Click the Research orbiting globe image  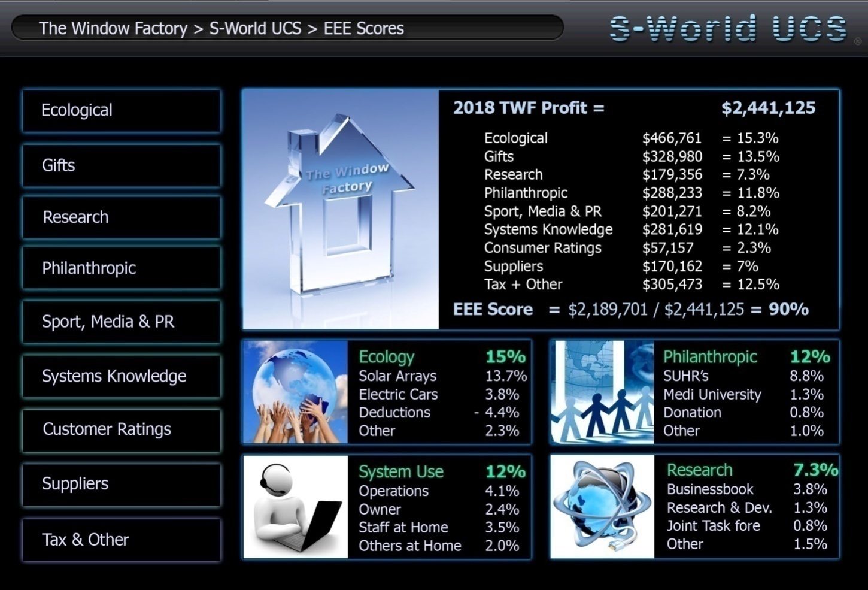[602, 507]
